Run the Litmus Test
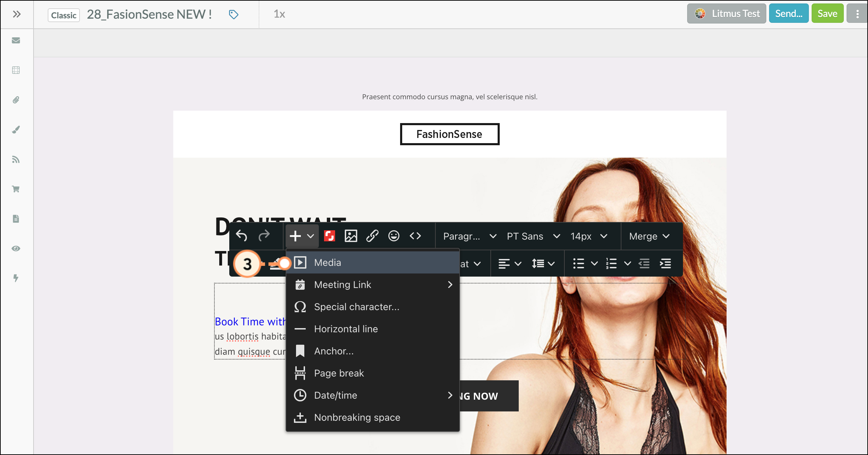This screenshot has height=455, width=868. (x=727, y=13)
